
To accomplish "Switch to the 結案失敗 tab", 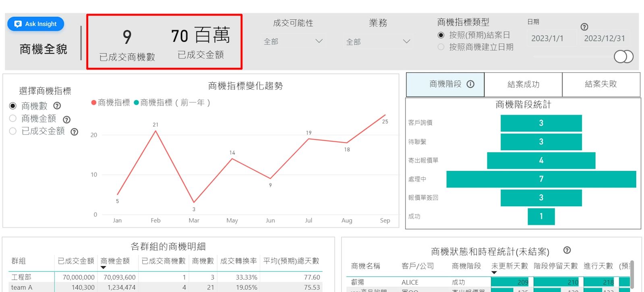I will 601,84.
